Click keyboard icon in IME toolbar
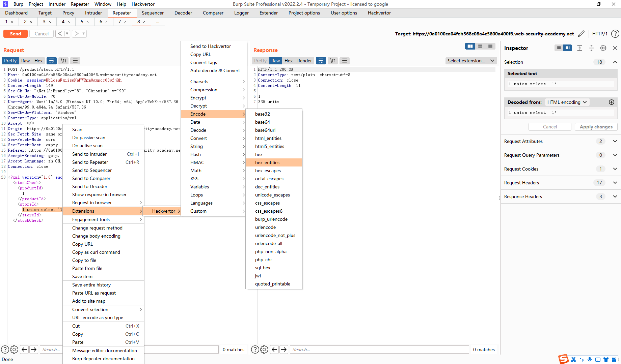621x364 pixels. tap(597, 360)
